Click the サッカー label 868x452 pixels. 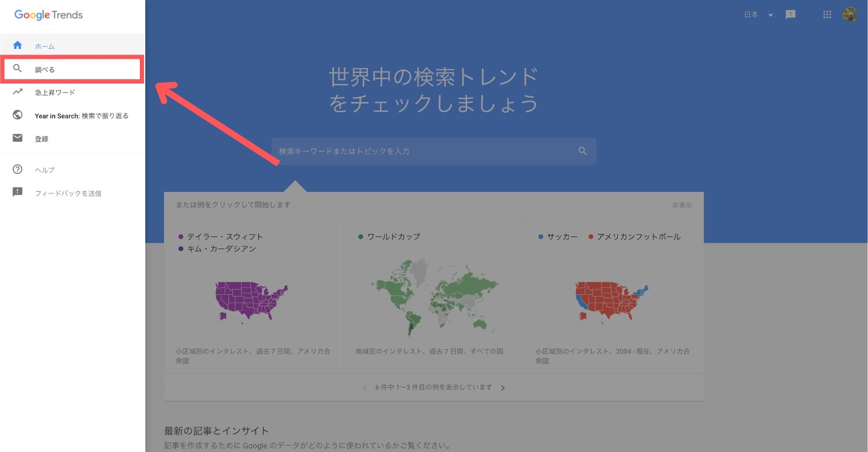click(x=562, y=237)
